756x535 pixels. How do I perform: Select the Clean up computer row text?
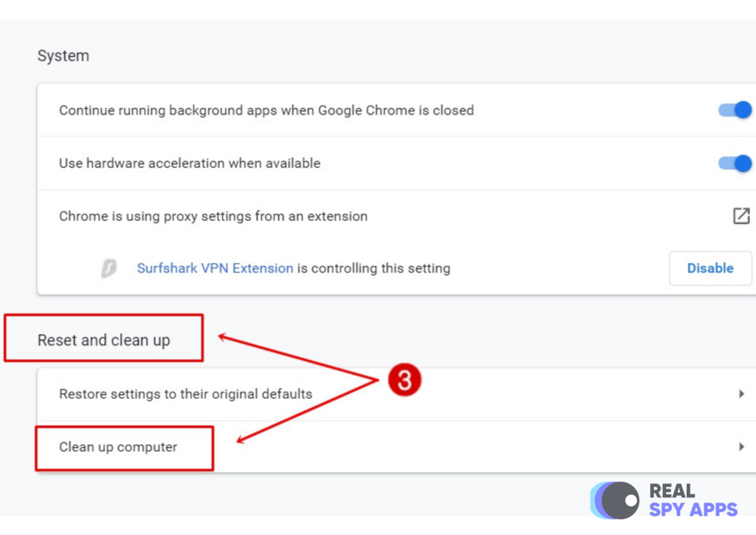tap(118, 447)
